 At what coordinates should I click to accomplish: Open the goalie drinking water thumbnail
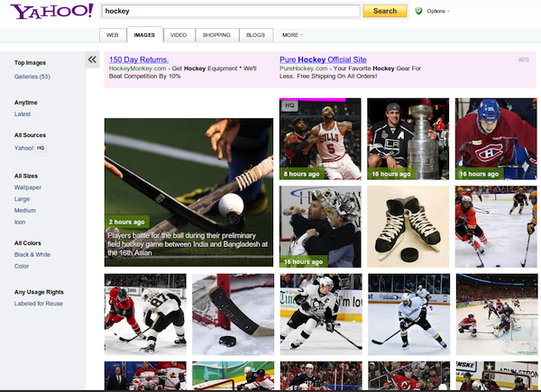tap(320, 226)
